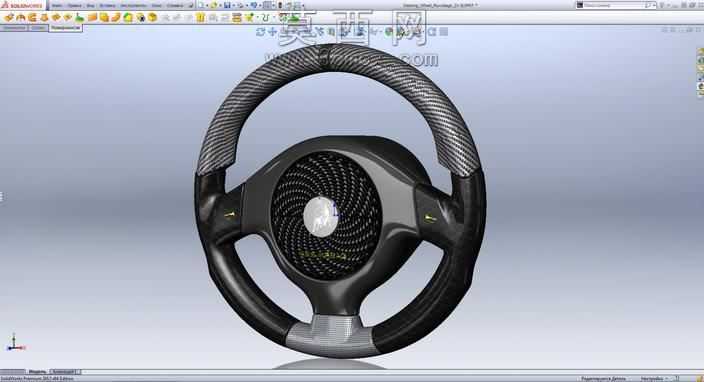Open the Вид menu
This screenshot has height=382, width=704.
point(91,5)
